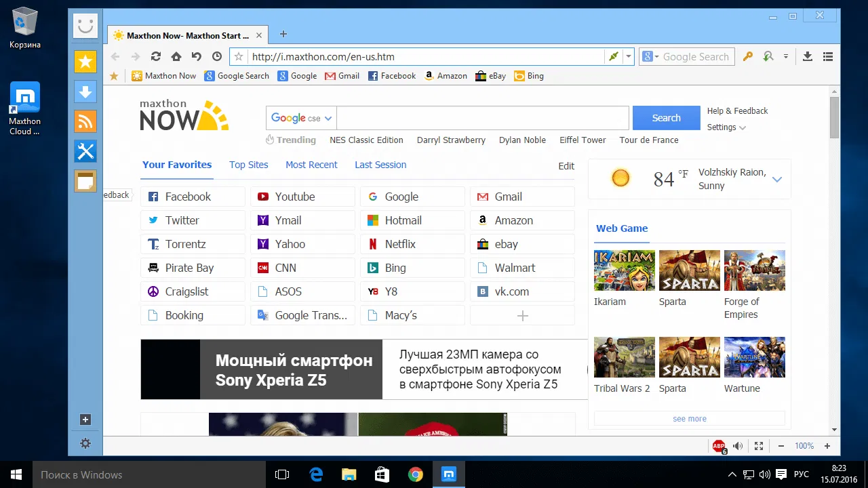Expand the weather location chevron for Volzhskiy Raion

[x=777, y=179]
